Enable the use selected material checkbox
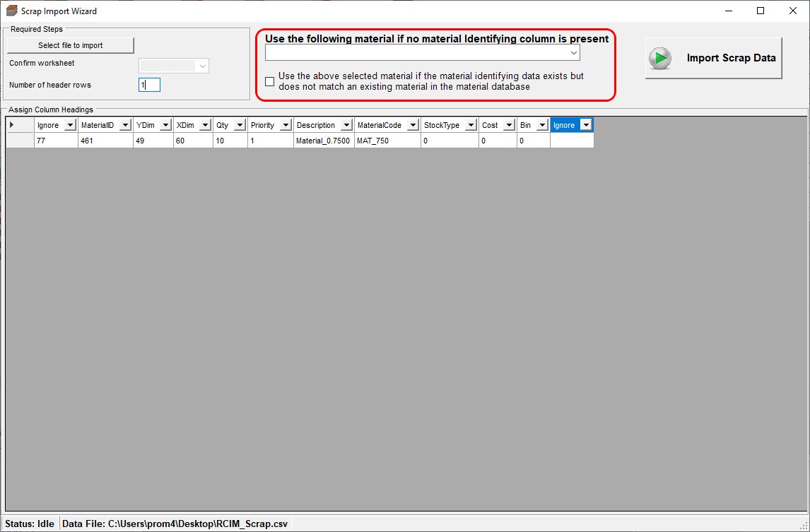Viewport: 810px width, 532px height. pyautogui.click(x=270, y=81)
